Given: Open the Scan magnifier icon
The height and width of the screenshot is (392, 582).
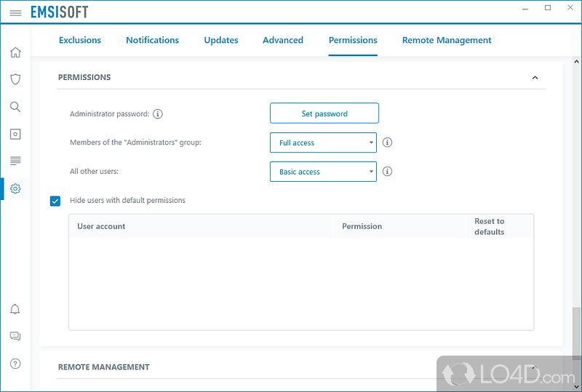Looking at the screenshot, I should pos(15,107).
